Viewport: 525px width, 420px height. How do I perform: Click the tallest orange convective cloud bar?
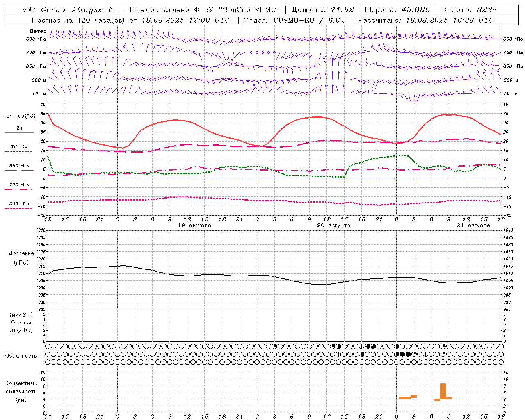443,391
